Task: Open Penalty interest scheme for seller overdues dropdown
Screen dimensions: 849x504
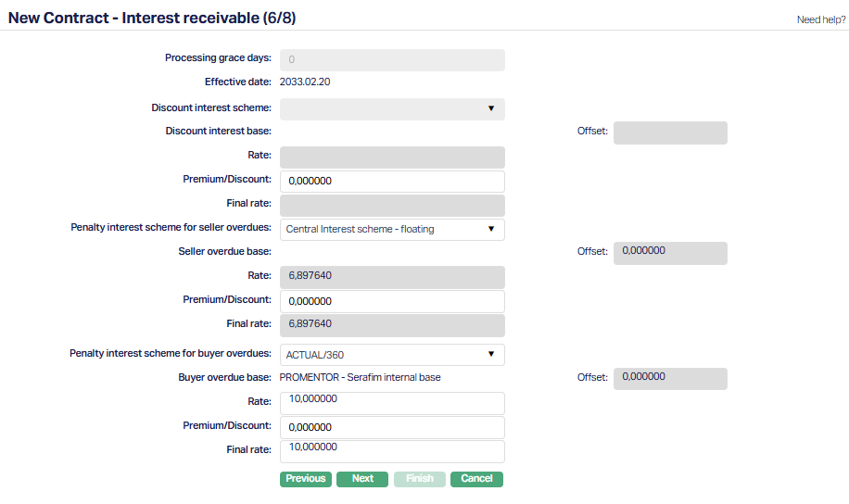Action: [392, 230]
